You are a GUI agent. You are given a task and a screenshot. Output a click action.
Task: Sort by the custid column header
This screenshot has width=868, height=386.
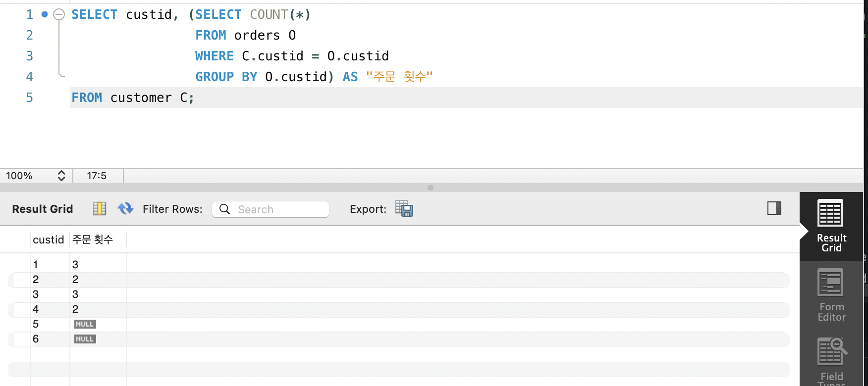[49, 240]
